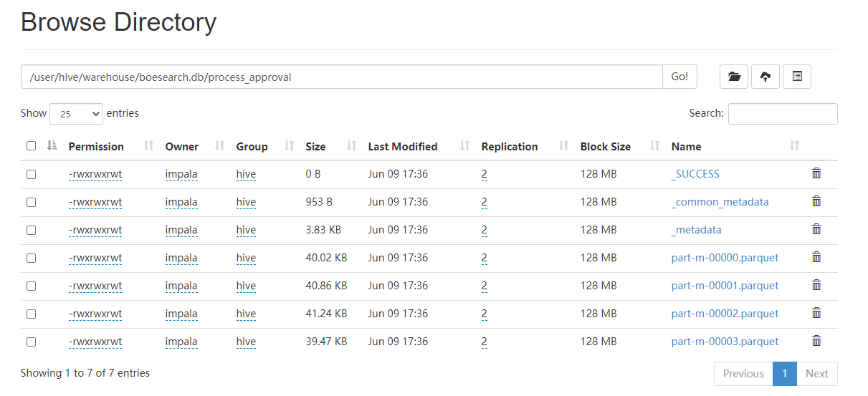
Task: Go to the Next page
Action: tap(816, 374)
